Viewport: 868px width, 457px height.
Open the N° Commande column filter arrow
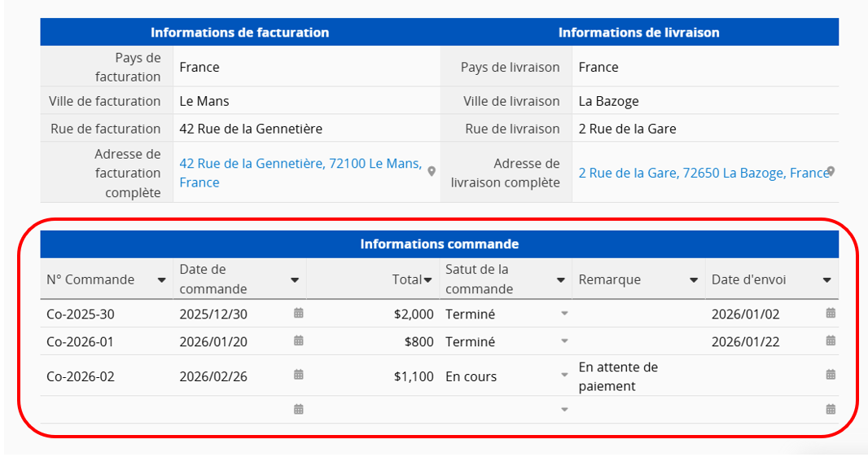161,280
